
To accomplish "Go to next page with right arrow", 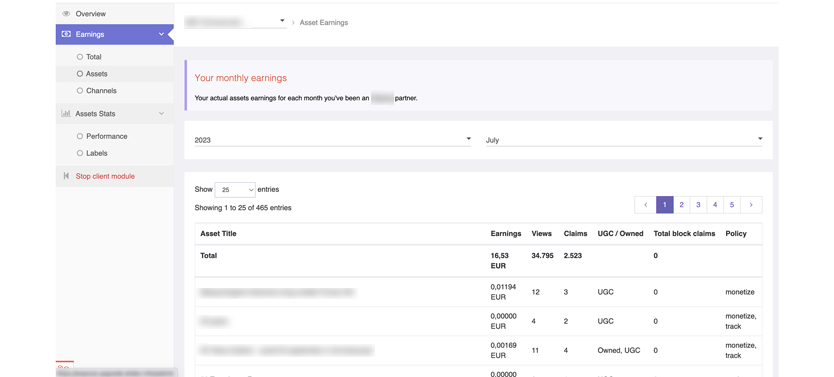I will click(751, 205).
